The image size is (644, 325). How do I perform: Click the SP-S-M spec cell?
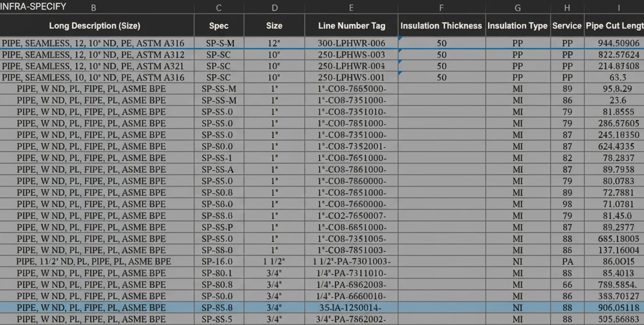click(219, 43)
